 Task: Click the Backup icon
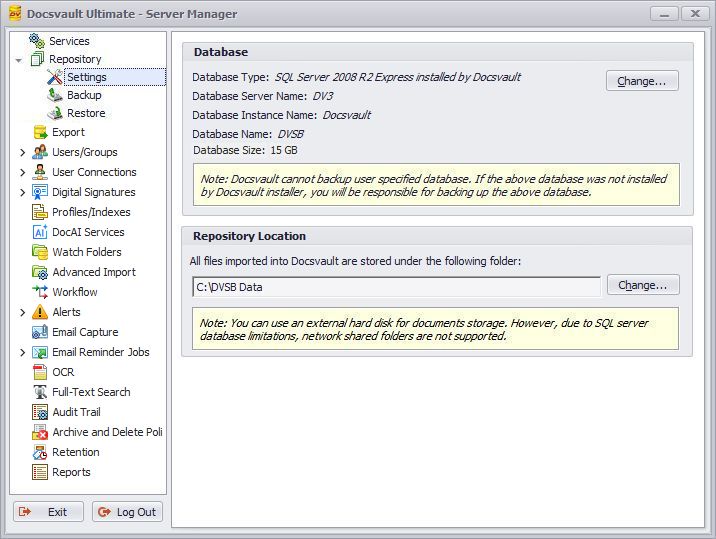pyautogui.click(x=55, y=95)
